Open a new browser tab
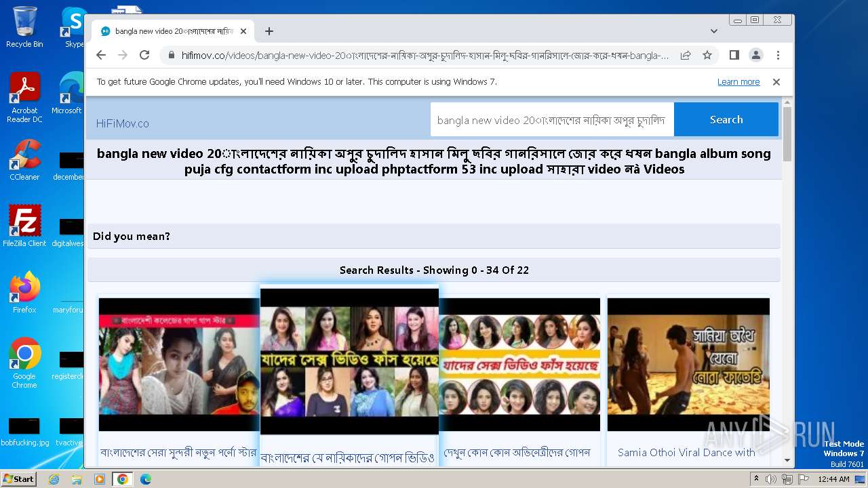This screenshot has height=488, width=868. tap(269, 31)
